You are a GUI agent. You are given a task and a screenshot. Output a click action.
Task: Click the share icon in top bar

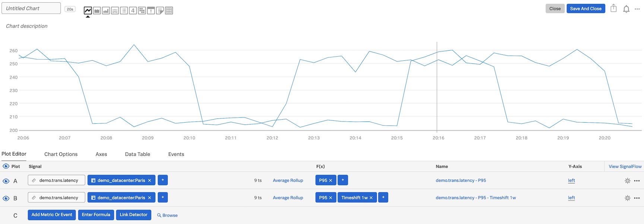coord(613,9)
